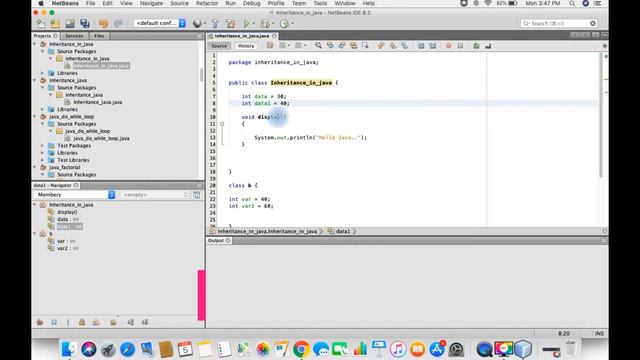Select display() in Navigator members
The width and height of the screenshot is (640, 360).
[67, 212]
